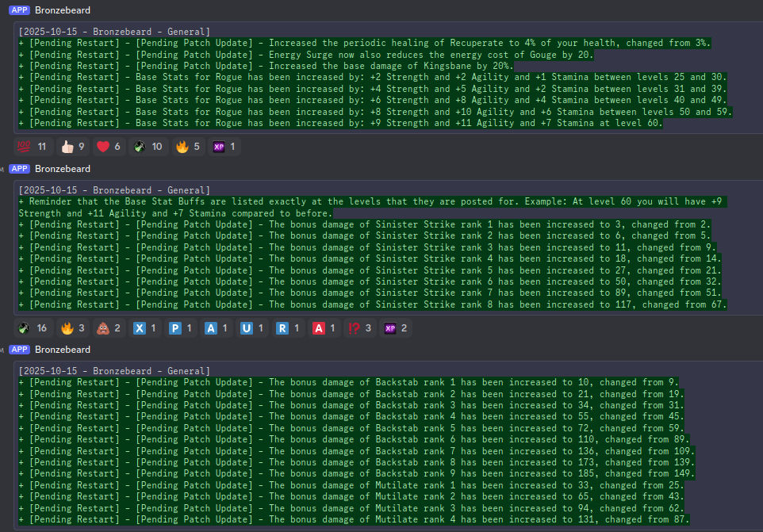Click the poop emoji reaction showing 2

(109, 328)
